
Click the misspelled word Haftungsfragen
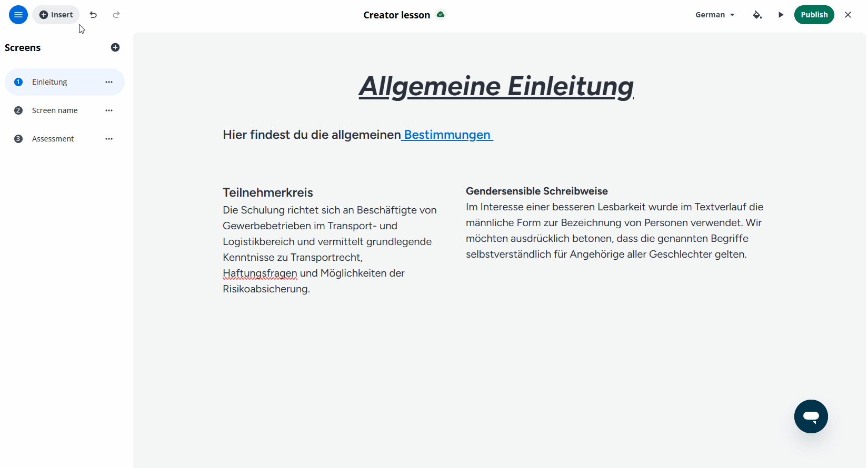(260, 273)
